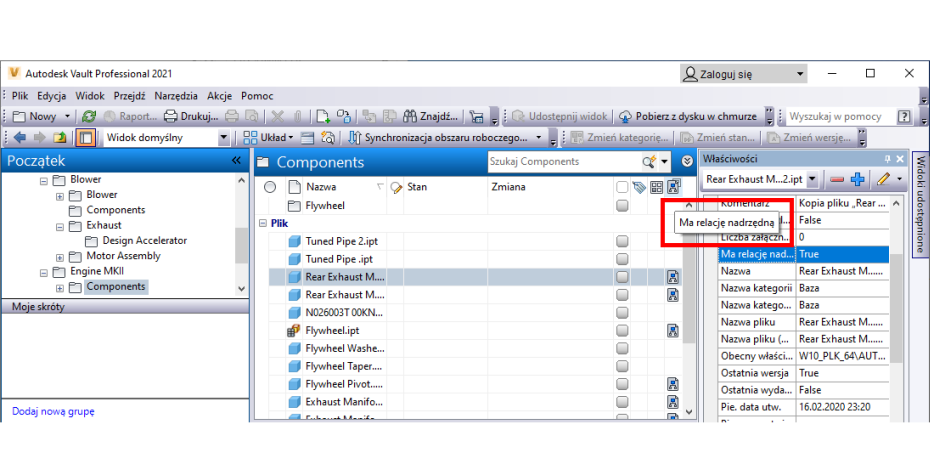Click the Dodaj nową grupę link

pyautogui.click(x=53, y=411)
